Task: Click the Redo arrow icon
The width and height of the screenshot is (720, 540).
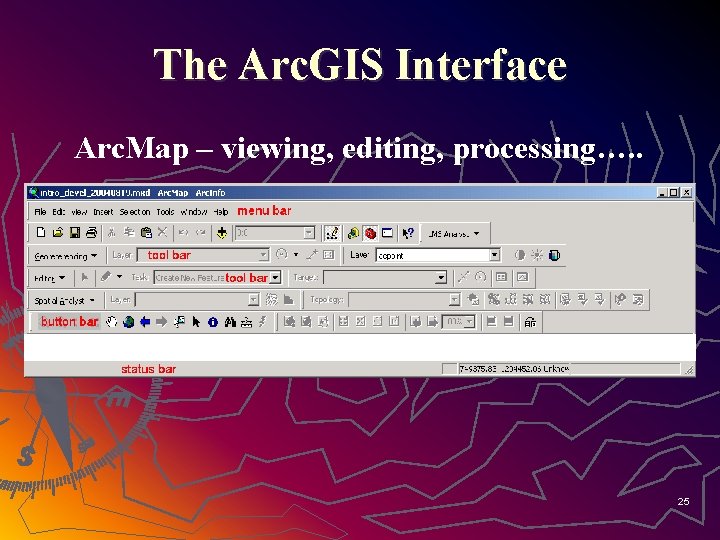Action: pyautogui.click(x=201, y=233)
